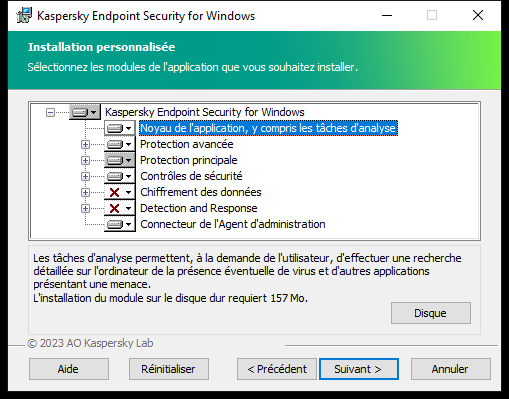Click the Réinitialiser button
This screenshot has width=509, height=399.
coord(169,369)
